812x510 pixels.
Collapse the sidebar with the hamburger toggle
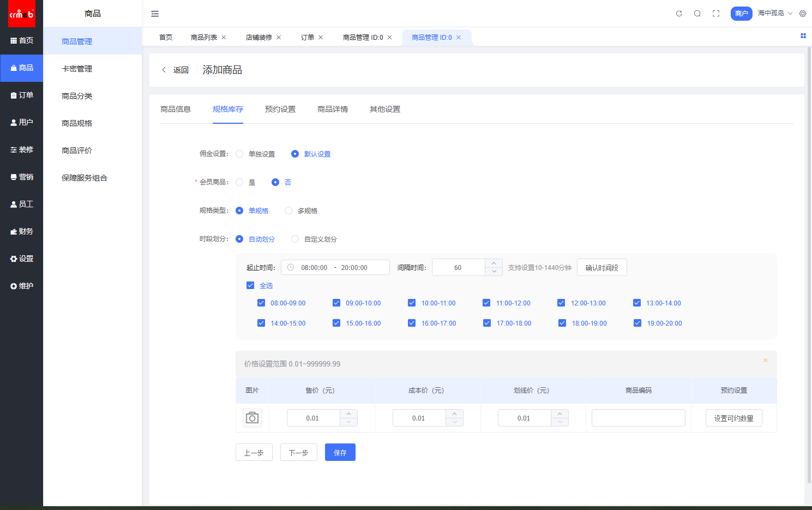(x=154, y=13)
